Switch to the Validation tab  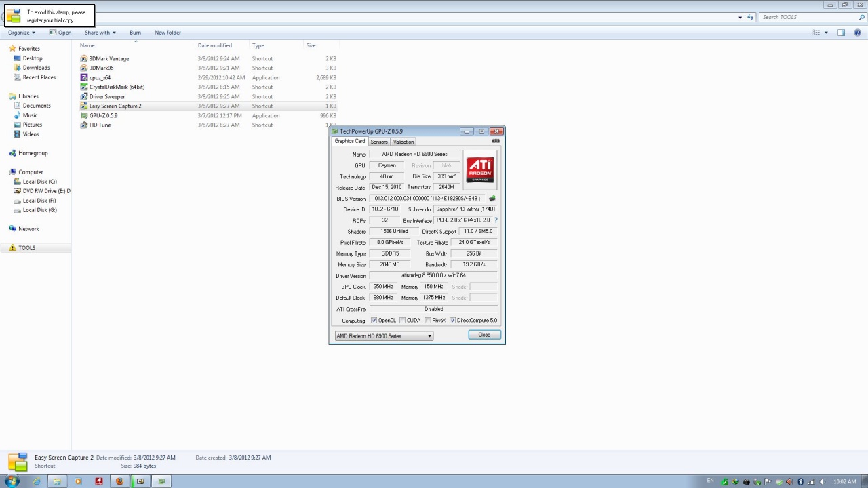click(x=403, y=142)
